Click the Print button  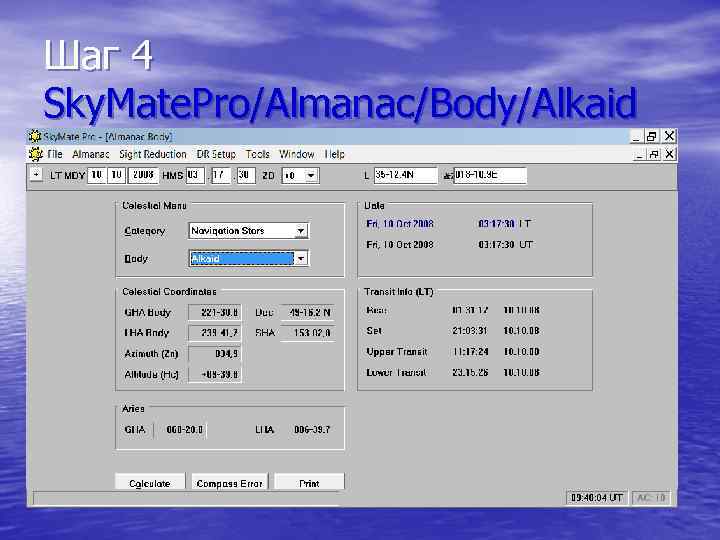[309, 483]
